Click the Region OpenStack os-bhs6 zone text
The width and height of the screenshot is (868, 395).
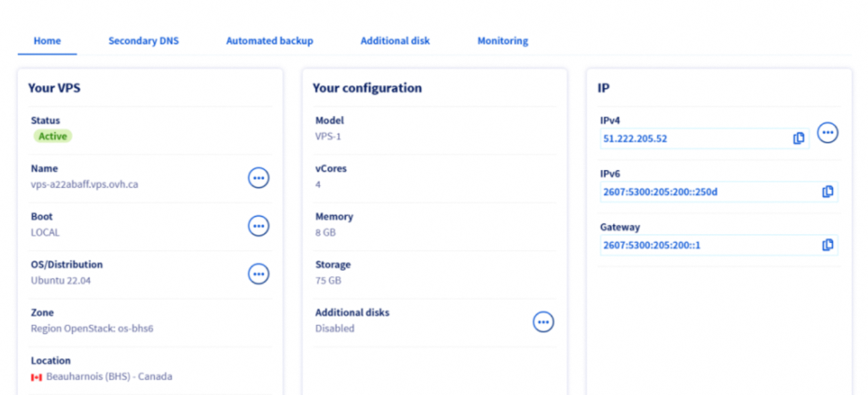click(x=92, y=329)
